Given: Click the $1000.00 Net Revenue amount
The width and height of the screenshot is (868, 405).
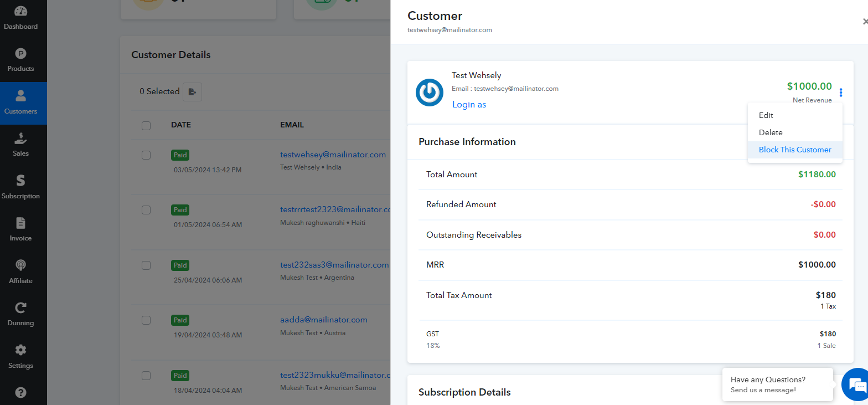Looking at the screenshot, I should (809, 86).
